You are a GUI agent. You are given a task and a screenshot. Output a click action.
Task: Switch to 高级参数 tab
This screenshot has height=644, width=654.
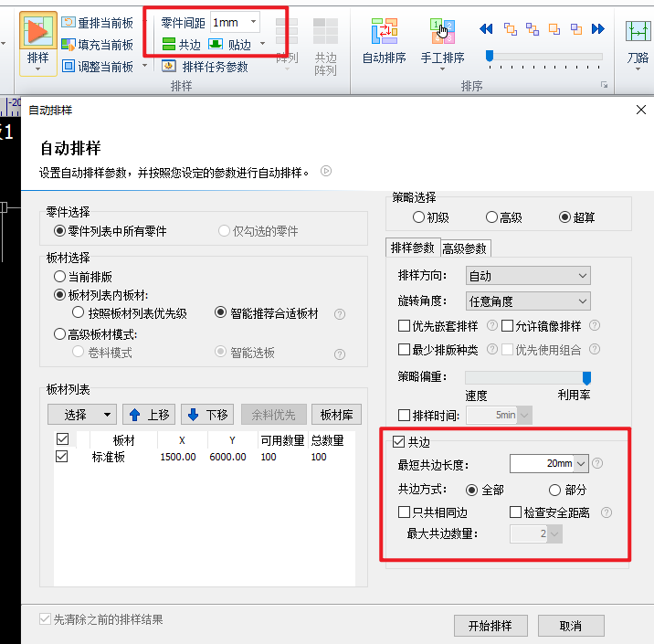click(x=465, y=248)
